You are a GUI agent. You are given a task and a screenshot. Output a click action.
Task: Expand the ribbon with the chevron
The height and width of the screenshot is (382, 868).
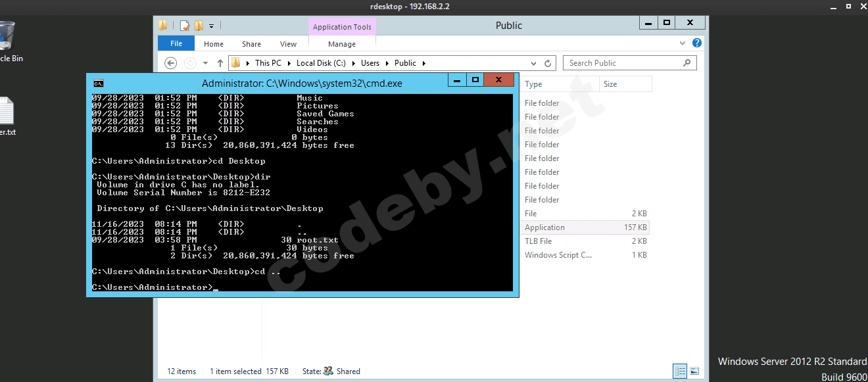[683, 43]
